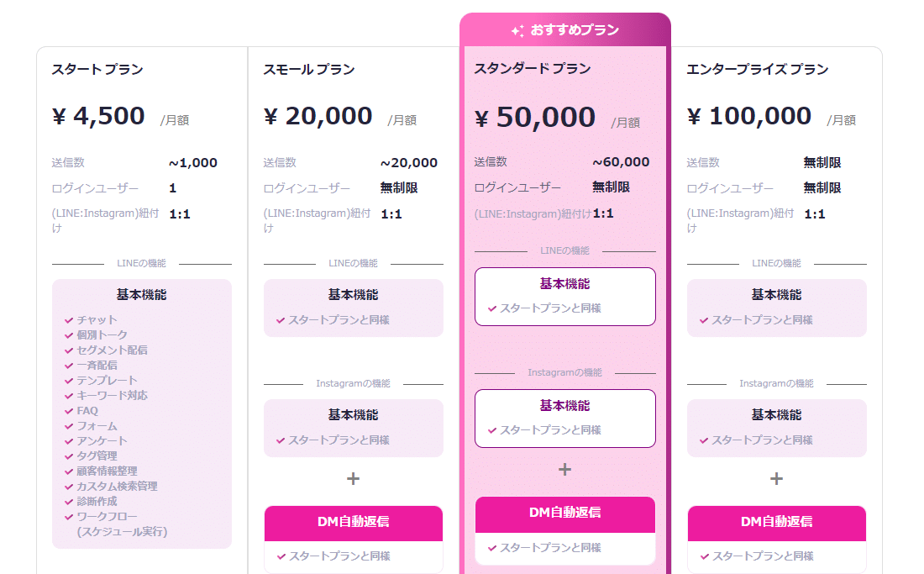Image resolution: width=924 pixels, height=574 pixels.
Task: Click Instagram 基本機能 box in Standard plan
Action: coord(564,419)
